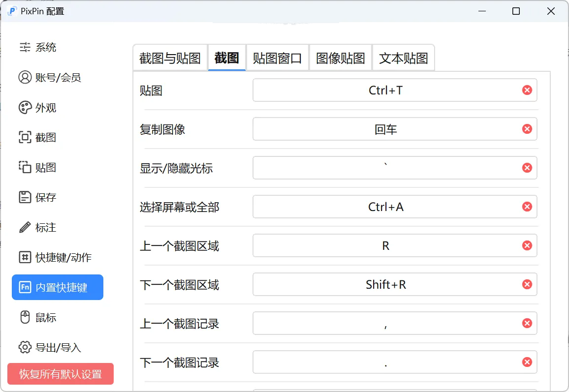This screenshot has height=392, width=569.
Task: Switch to the 图像贴图 tab
Action: pos(340,57)
